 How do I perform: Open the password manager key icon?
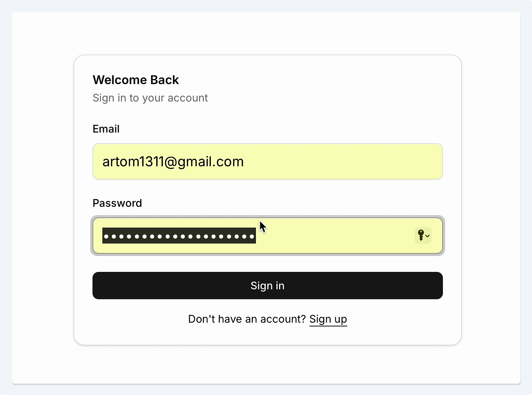(421, 235)
